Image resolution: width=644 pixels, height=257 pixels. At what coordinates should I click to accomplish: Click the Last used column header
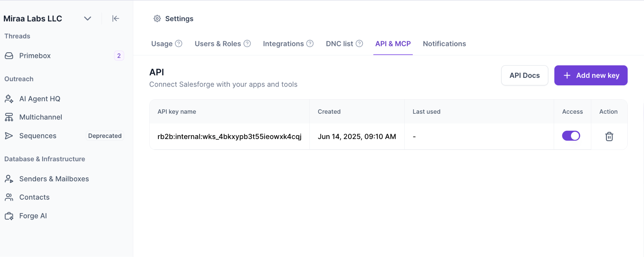point(426,111)
